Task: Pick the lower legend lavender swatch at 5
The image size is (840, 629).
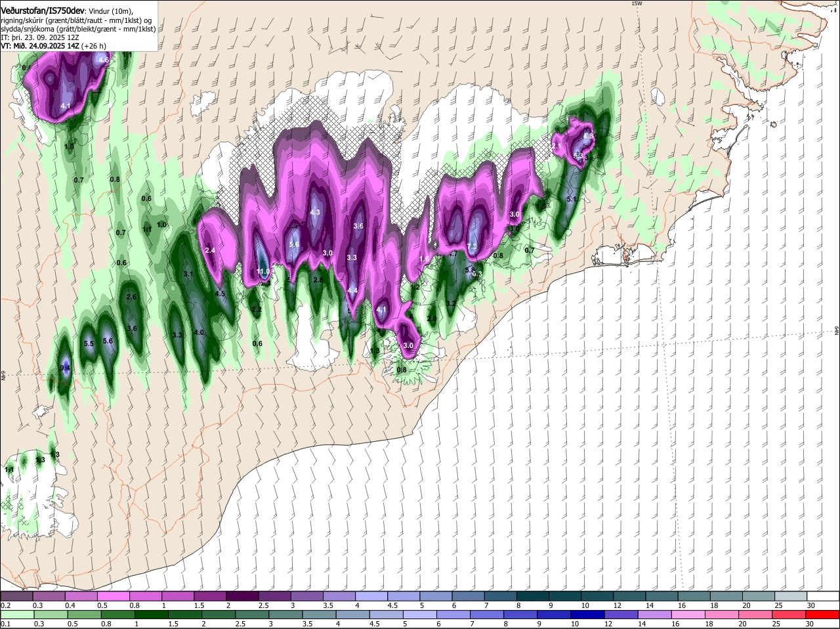Action: pyautogui.click(x=419, y=615)
